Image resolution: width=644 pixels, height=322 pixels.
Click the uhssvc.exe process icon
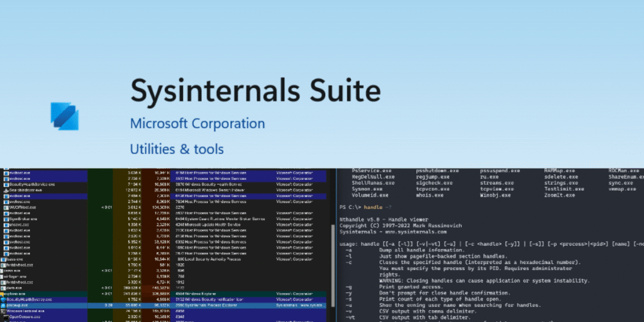[x=6, y=225]
